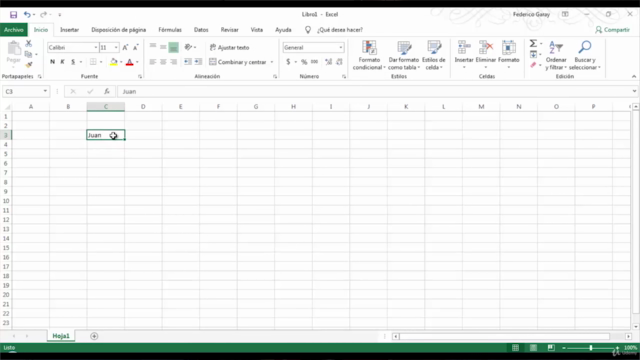Increase the indent
Screen dimensions: 640x360
click(198, 62)
